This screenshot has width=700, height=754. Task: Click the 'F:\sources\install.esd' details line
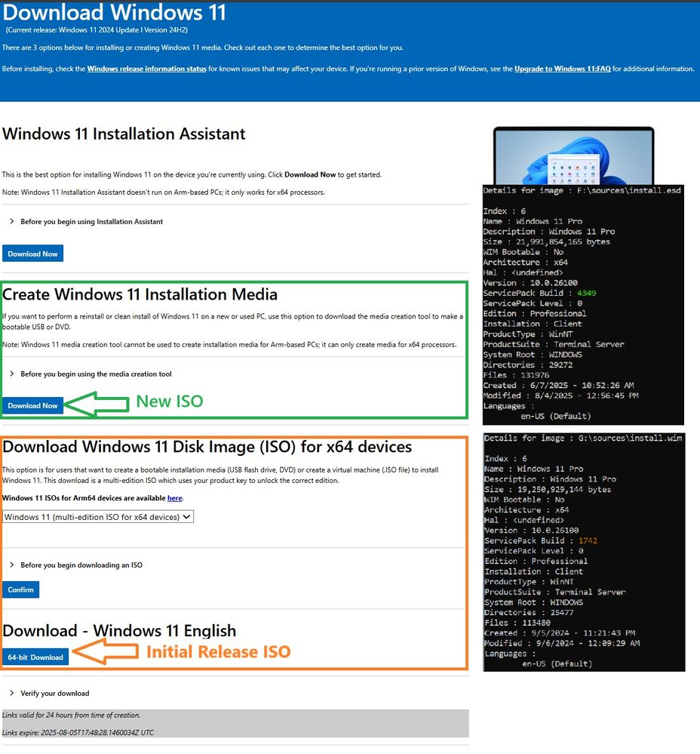(x=582, y=190)
